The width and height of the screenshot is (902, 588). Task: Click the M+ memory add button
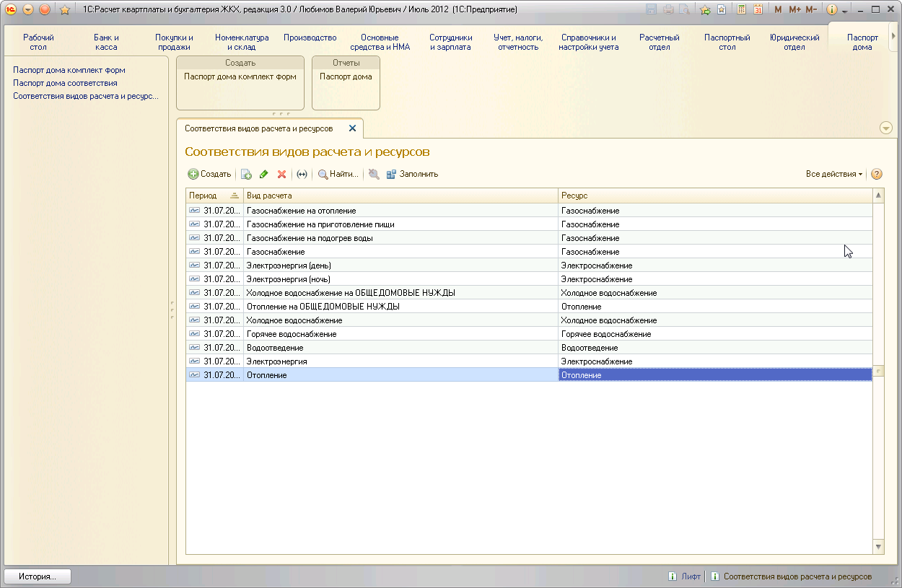coord(794,9)
